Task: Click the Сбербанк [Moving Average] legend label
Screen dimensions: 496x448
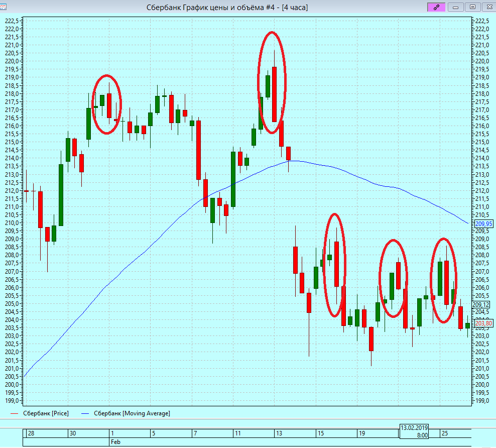Action: (x=132, y=413)
